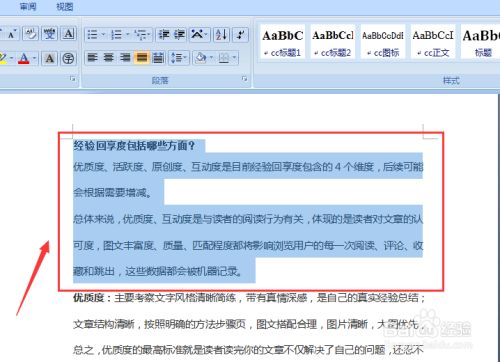This screenshot has width=500, height=362.
Task: Open the Font dialog launcher
Action: click(73, 79)
